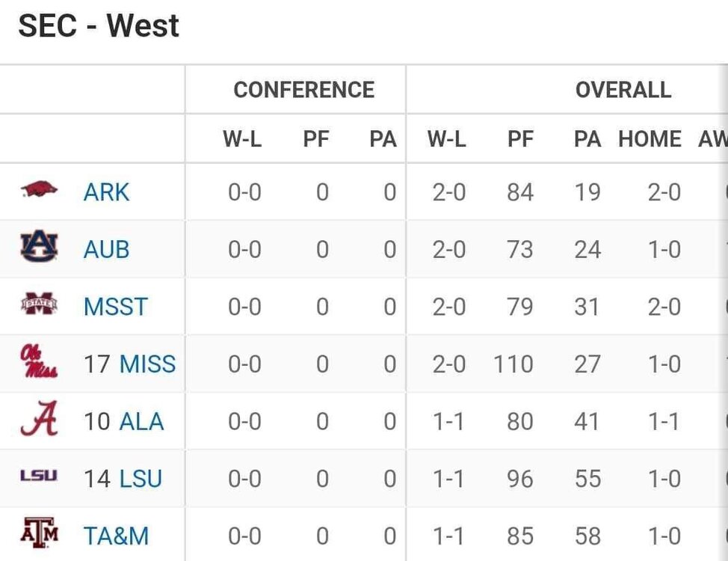Click the Alabama Crimson Tide logo

[x=39, y=420]
